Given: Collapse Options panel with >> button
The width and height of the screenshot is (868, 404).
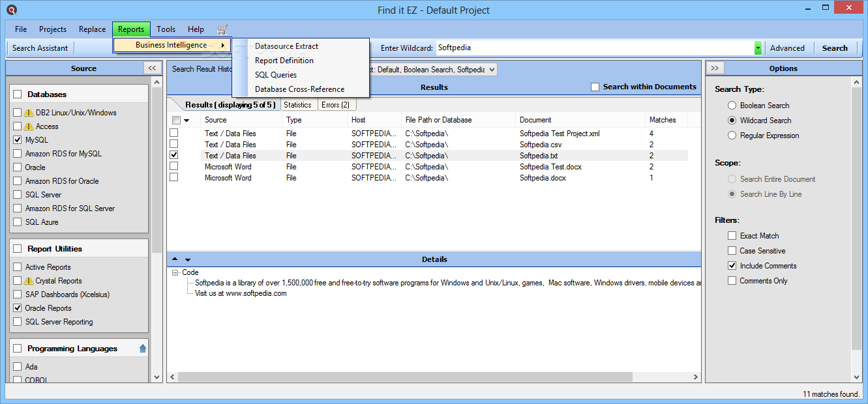Looking at the screenshot, I should pos(714,68).
